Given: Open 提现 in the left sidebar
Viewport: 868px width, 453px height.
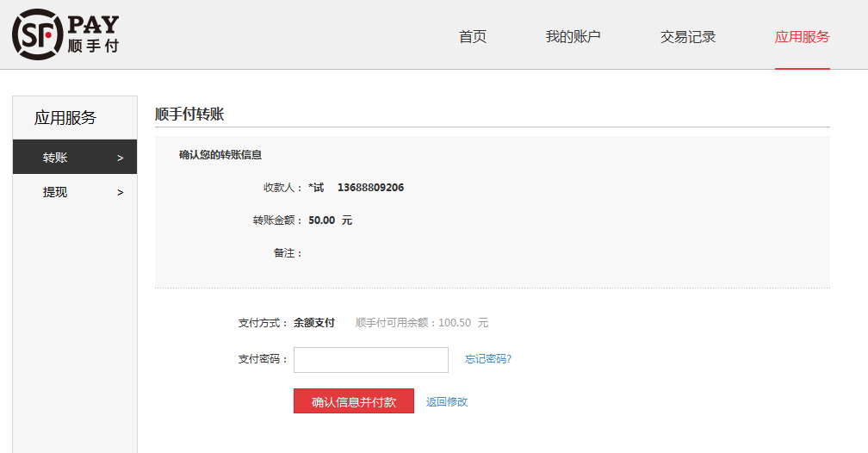Looking at the screenshot, I should click(x=56, y=192).
